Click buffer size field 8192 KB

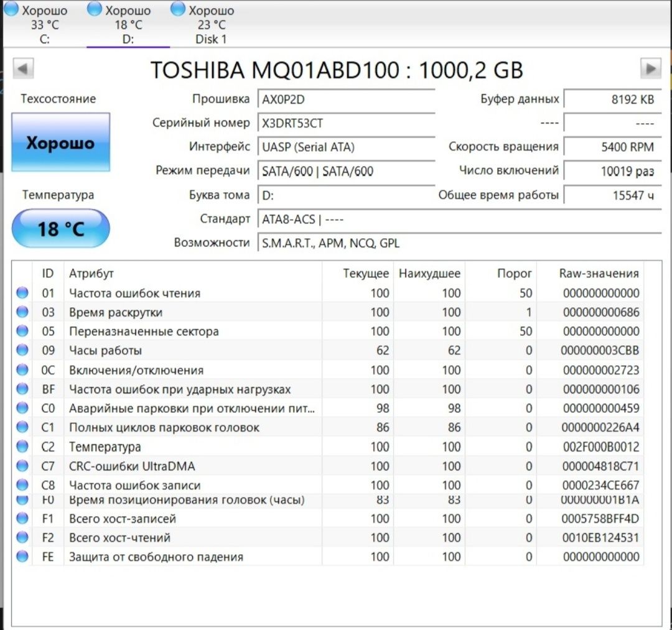pyautogui.click(x=612, y=100)
